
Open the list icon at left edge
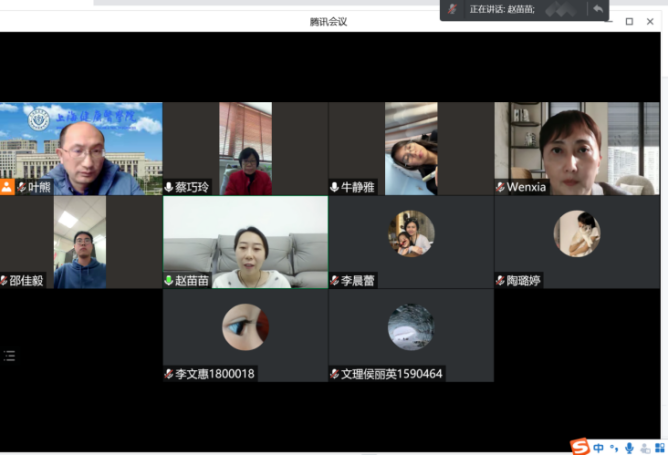[x=9, y=355]
